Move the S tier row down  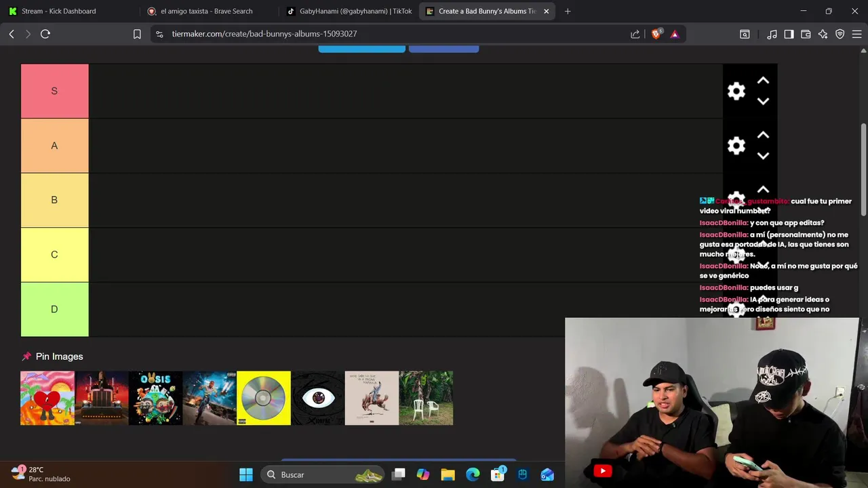[763, 102]
